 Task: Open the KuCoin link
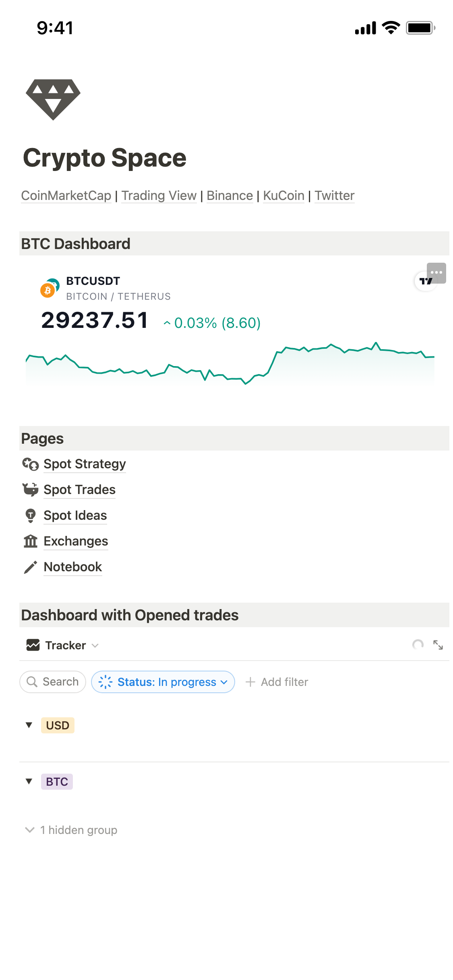284,196
